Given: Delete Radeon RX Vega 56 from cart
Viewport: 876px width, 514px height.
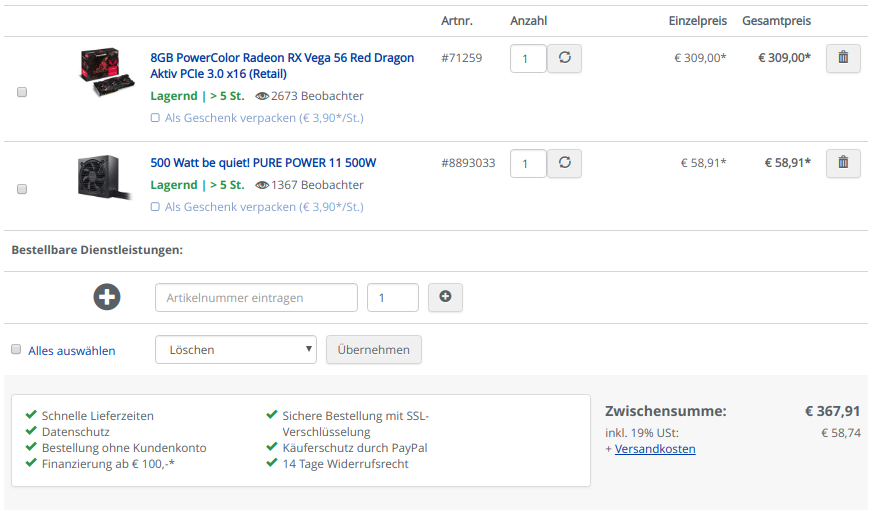Looking at the screenshot, I should 843,58.
